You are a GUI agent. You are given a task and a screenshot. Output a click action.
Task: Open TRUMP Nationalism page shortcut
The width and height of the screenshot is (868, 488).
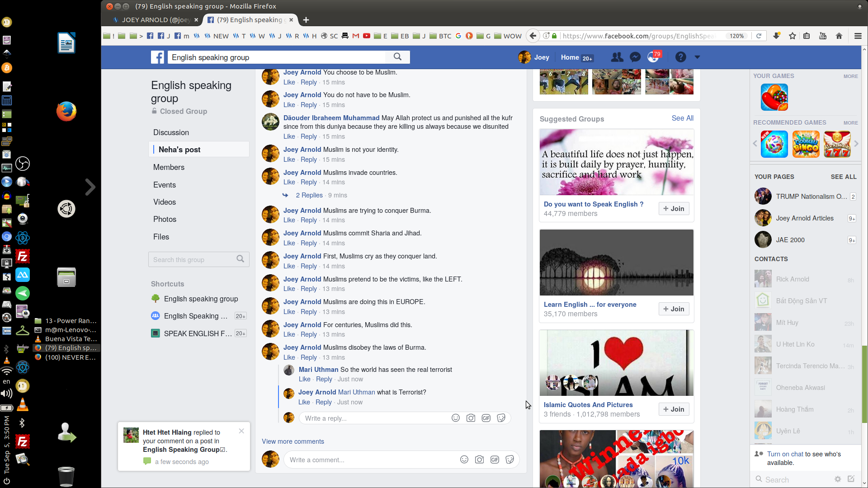[805, 197]
